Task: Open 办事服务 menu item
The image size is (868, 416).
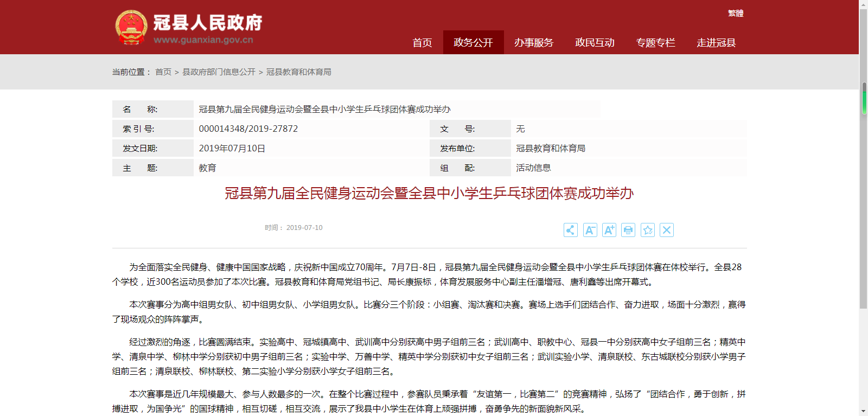Action: 534,42
